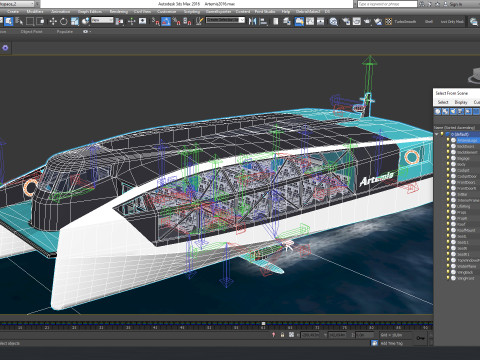Screen dimensions: 480x360
Task: Click the TurboSmooth toolbar button
Action: pyautogui.click(x=405, y=22)
